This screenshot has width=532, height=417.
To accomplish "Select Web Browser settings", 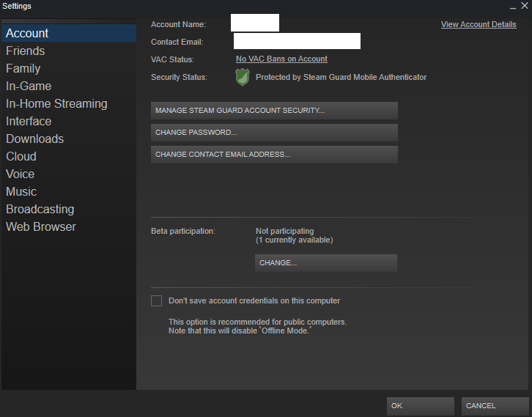I will point(69,227).
